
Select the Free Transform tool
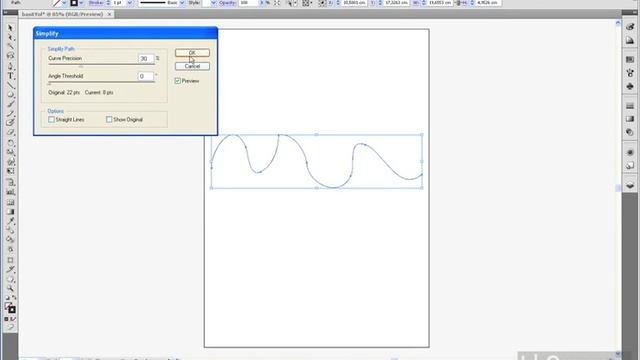11,171
